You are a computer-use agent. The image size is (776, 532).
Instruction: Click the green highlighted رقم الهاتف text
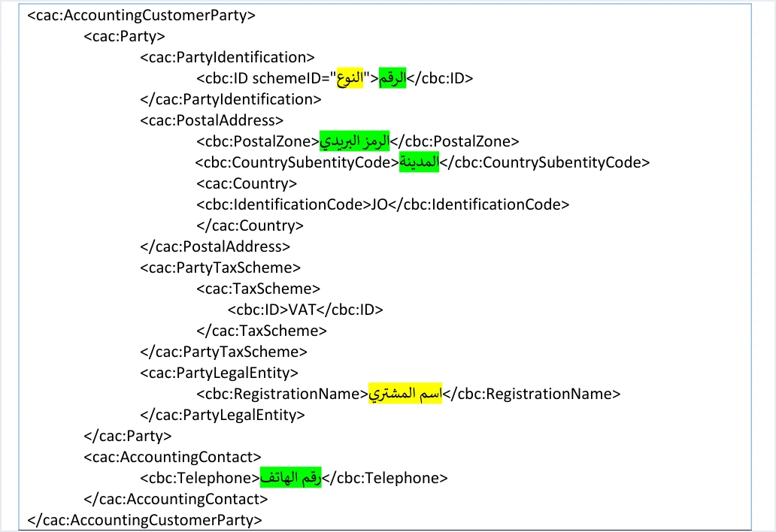(x=291, y=478)
